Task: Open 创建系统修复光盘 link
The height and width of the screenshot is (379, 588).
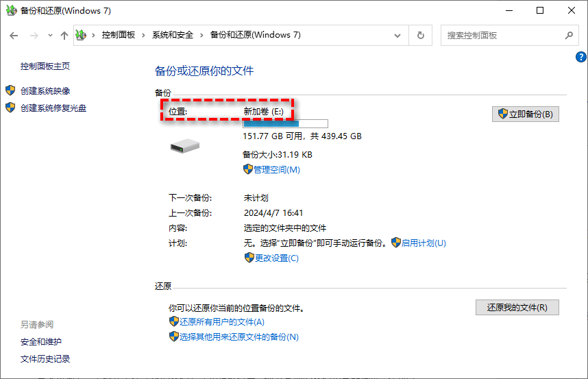Action: [53, 108]
